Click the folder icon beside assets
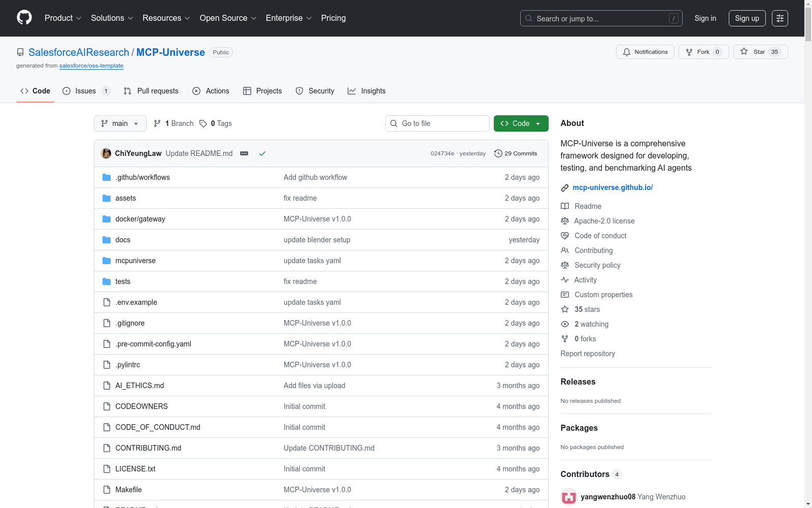Viewport: 812px width, 508px height. coord(107,198)
